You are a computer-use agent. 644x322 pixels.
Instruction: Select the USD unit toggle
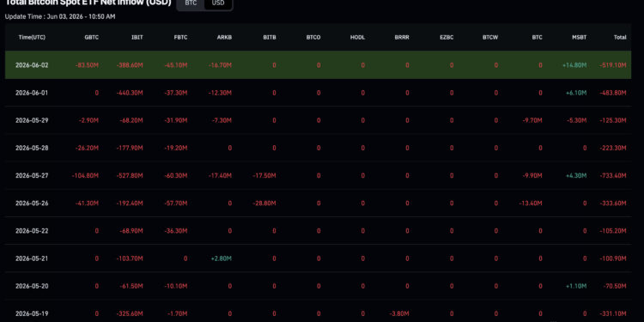218,3
